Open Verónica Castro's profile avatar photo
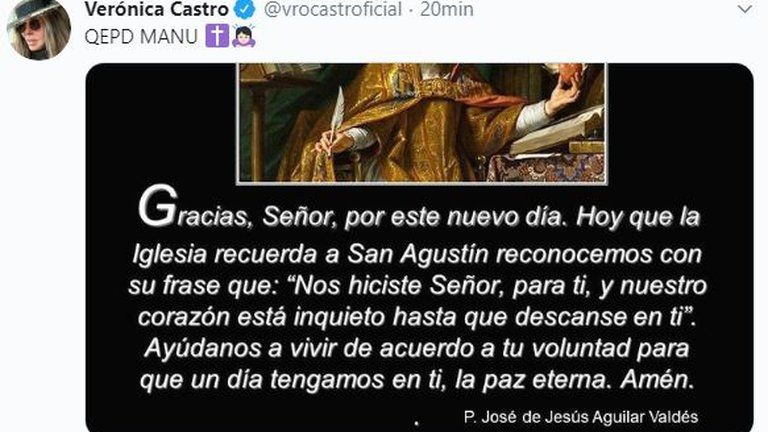The width and height of the screenshot is (768, 432). (39, 29)
